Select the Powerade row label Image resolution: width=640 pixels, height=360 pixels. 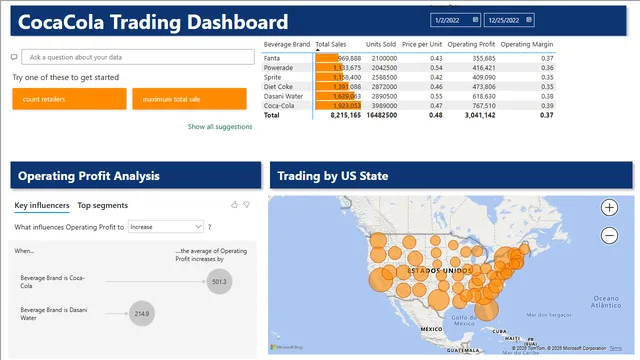[278, 68]
